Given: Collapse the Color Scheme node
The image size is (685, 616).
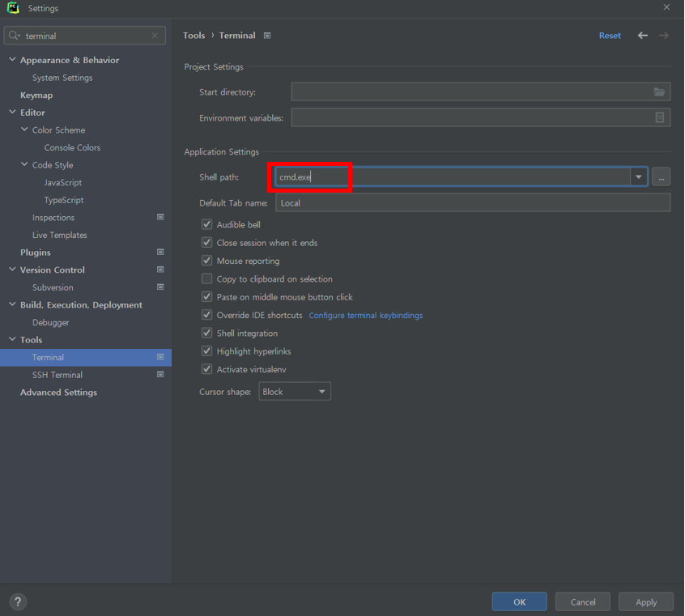Looking at the screenshot, I should (24, 130).
